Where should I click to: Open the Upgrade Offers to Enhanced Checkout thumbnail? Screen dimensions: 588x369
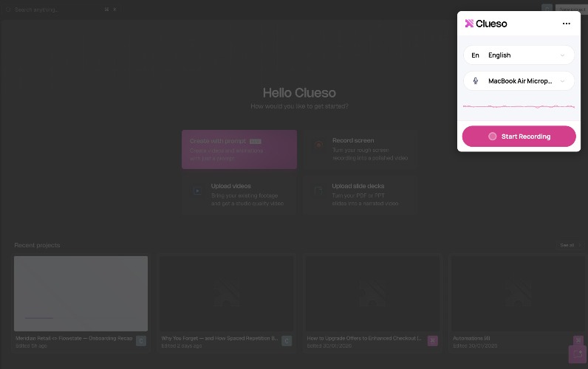coord(372,294)
